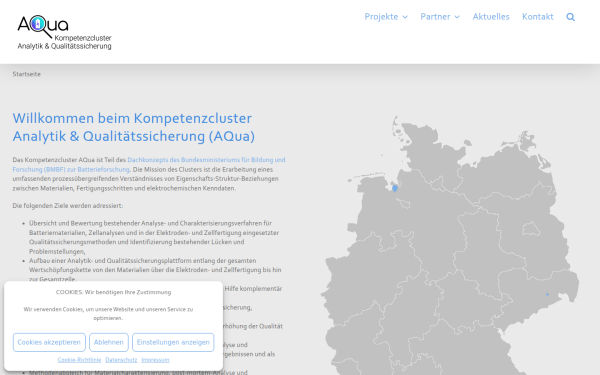Open the Cookie-Richtlinie link
600x375 pixels.
point(79,360)
